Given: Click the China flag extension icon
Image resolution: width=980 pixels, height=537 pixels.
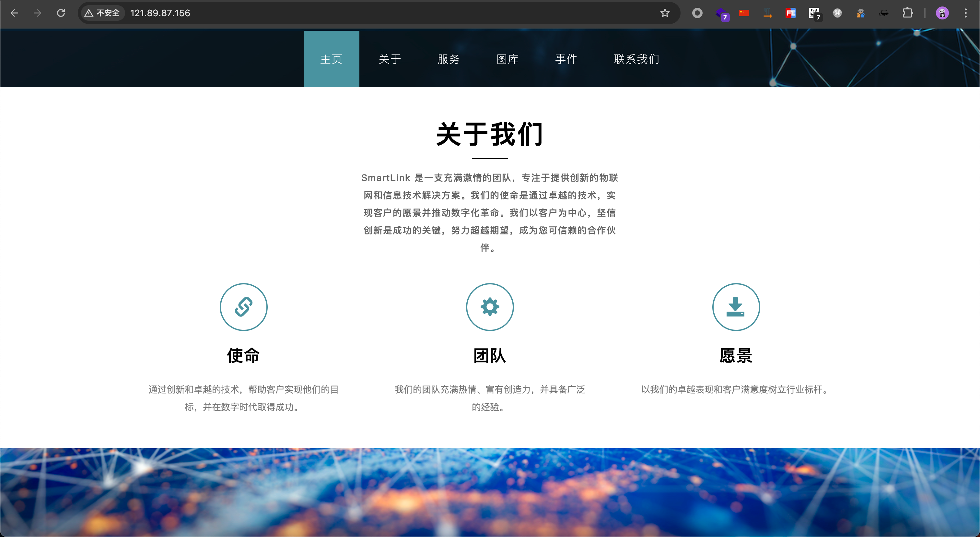Looking at the screenshot, I should (744, 13).
